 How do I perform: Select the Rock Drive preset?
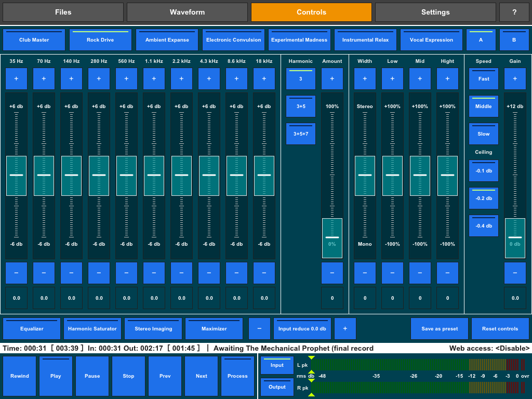100,39
